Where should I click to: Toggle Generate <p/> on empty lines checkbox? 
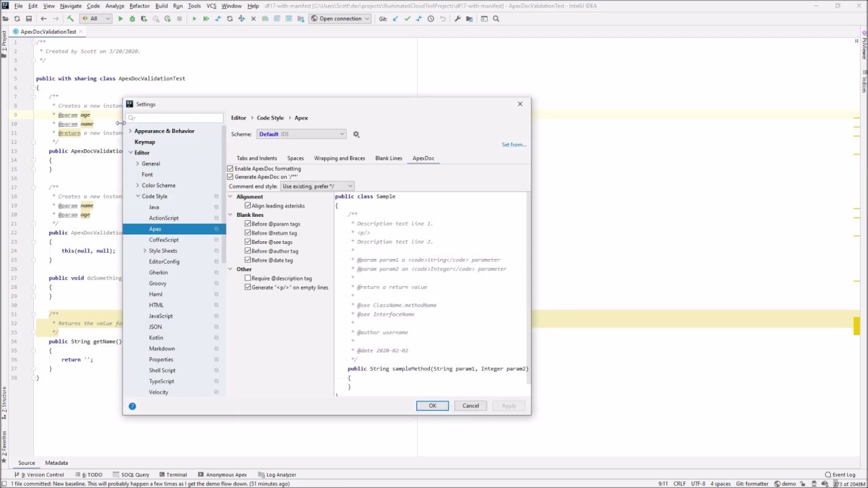[248, 287]
